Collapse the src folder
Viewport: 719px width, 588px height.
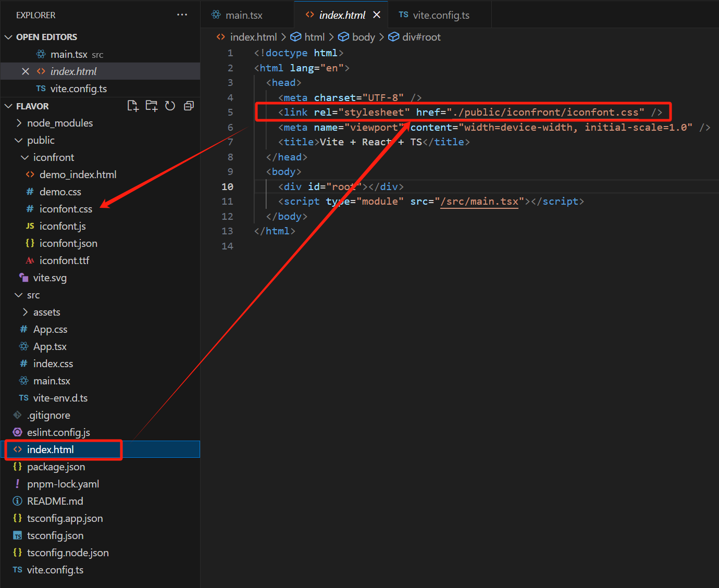pyautogui.click(x=19, y=295)
